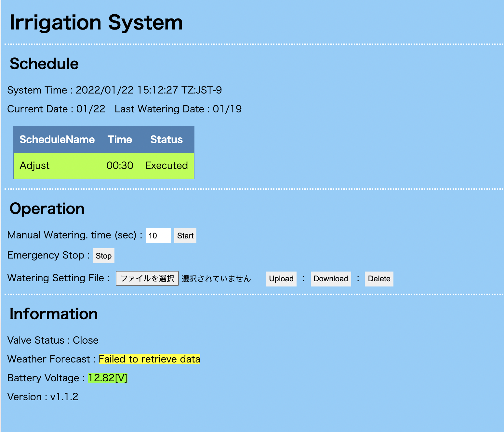The image size is (504, 432).
Task: Download the watering setting file
Action: click(331, 279)
